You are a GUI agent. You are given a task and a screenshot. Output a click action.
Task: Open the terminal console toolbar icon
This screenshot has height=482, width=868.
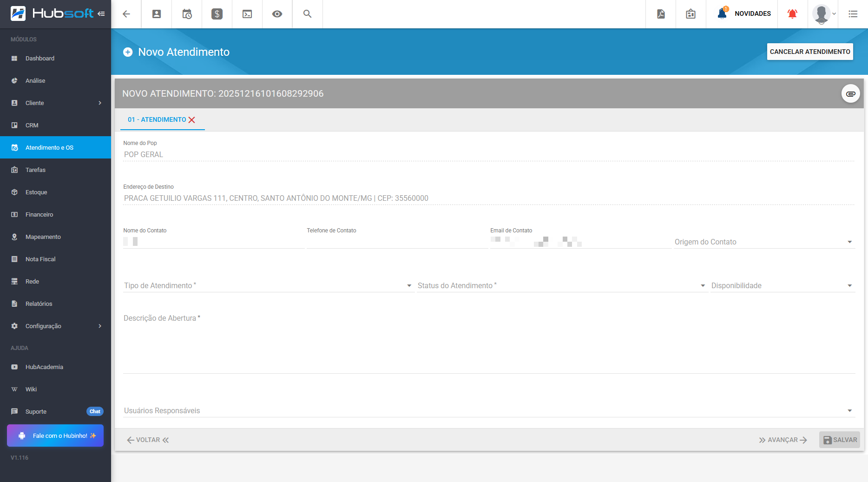pyautogui.click(x=247, y=14)
